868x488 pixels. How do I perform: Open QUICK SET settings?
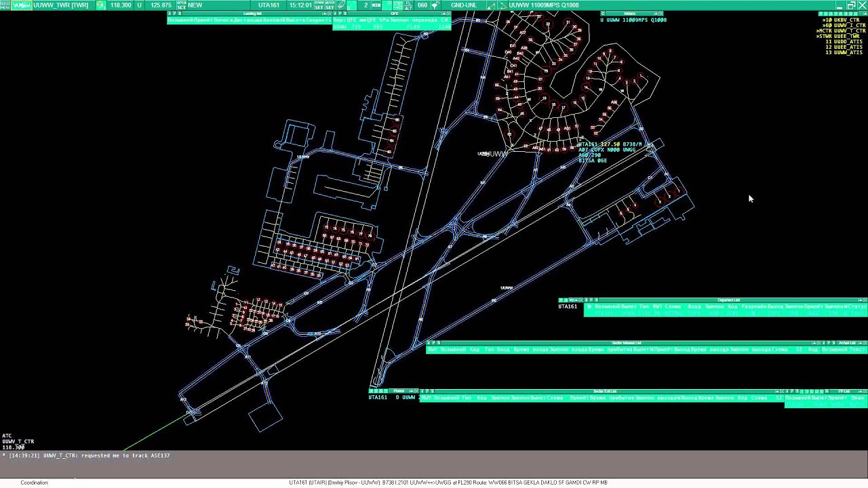(330, 5)
